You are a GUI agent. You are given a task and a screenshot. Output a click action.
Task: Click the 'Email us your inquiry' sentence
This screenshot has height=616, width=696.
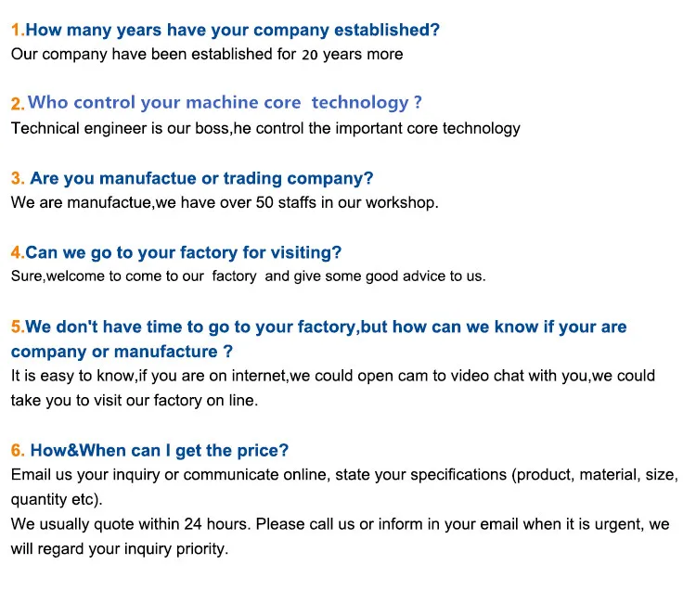click(x=344, y=475)
